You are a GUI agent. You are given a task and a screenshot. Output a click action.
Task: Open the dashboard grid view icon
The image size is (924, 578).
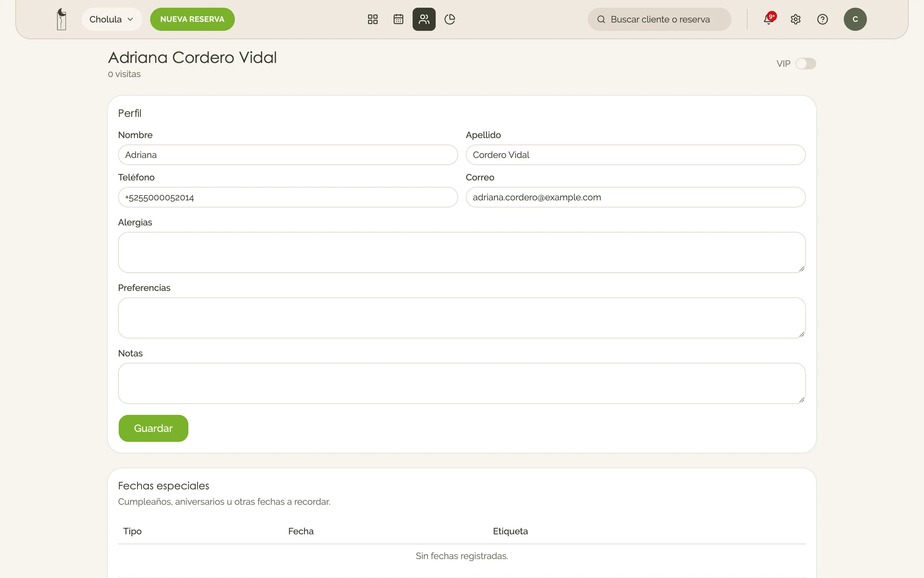[x=373, y=19]
